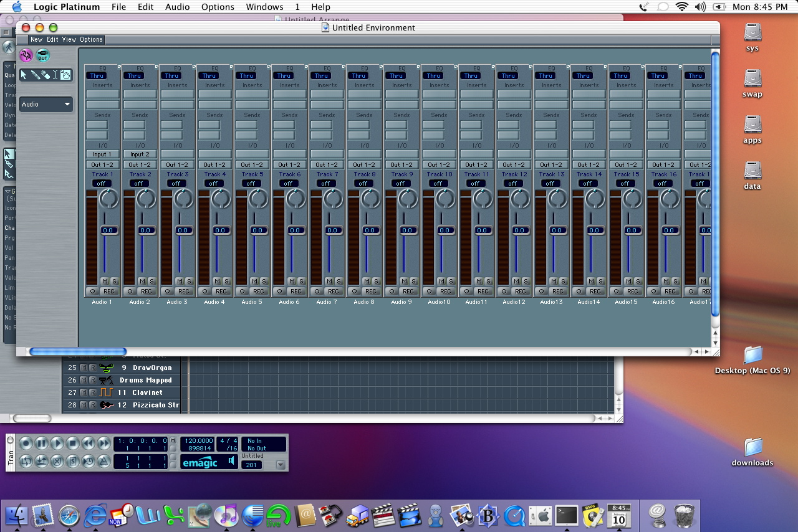
Task: Click the Audio 6 volume fader handle
Action: 296,230
